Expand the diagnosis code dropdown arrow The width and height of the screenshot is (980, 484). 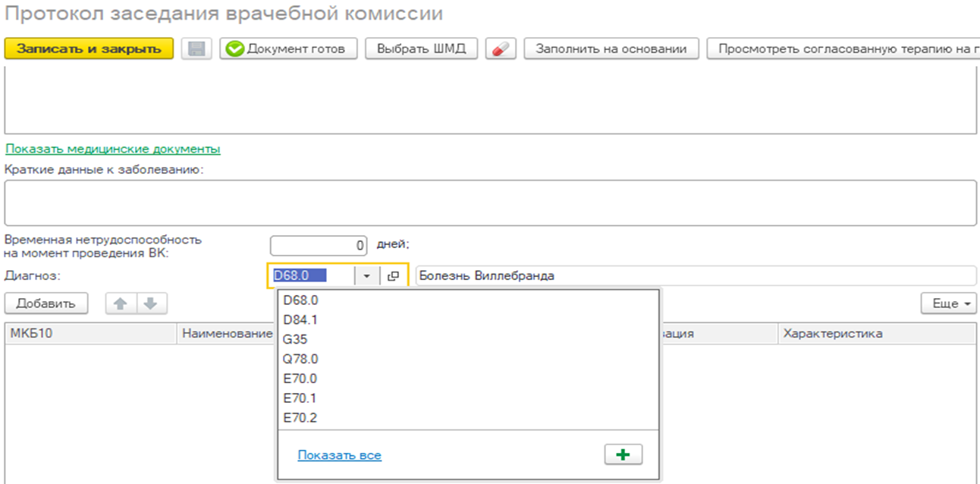(367, 276)
